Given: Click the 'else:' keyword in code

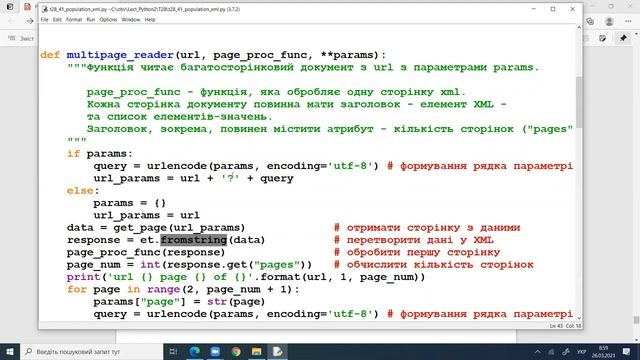Looking at the screenshot, I should click(80, 191).
